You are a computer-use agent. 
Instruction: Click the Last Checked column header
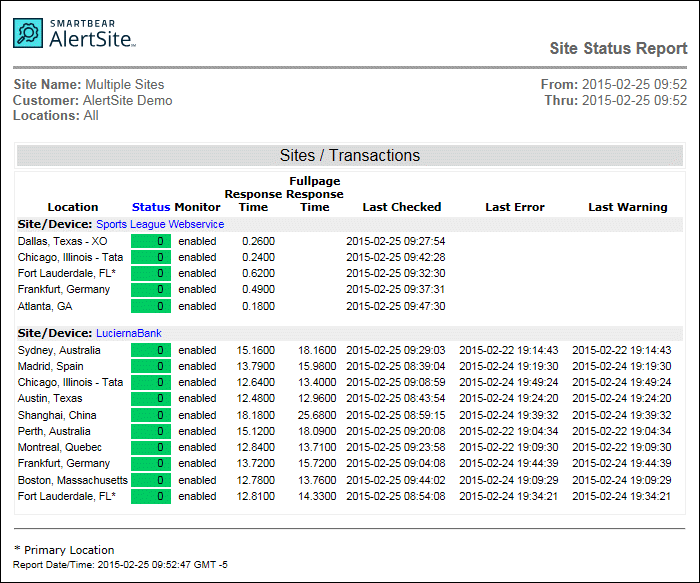point(402,207)
